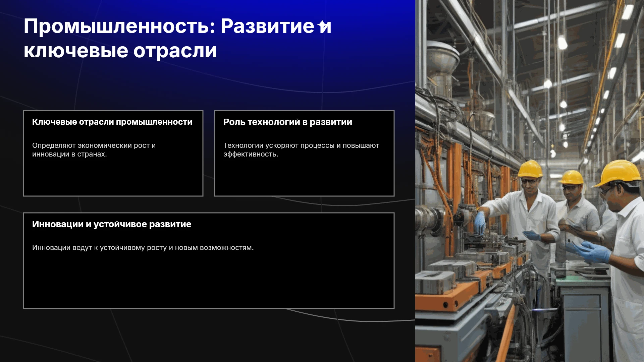This screenshot has height=362, width=644.
Task: Click empty area inside the top-left card
Action: coord(113,176)
